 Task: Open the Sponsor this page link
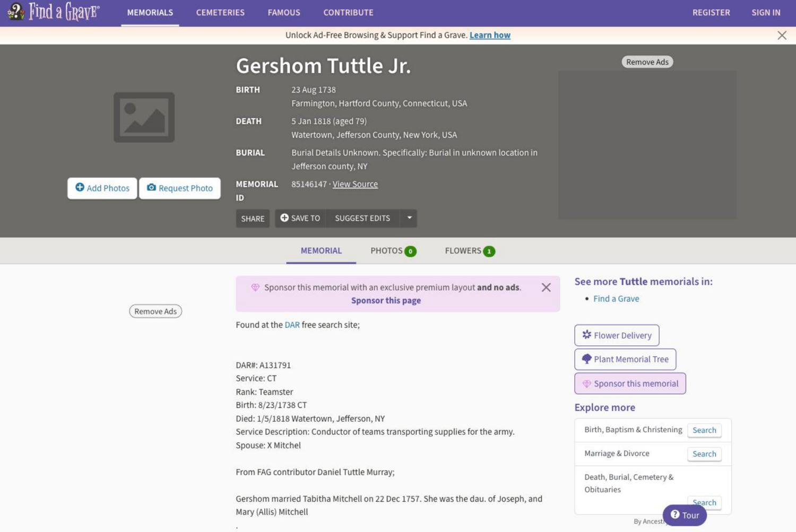(386, 300)
